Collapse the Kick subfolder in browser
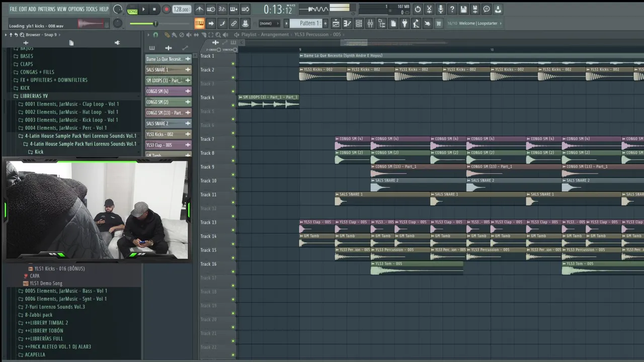 coord(39,152)
